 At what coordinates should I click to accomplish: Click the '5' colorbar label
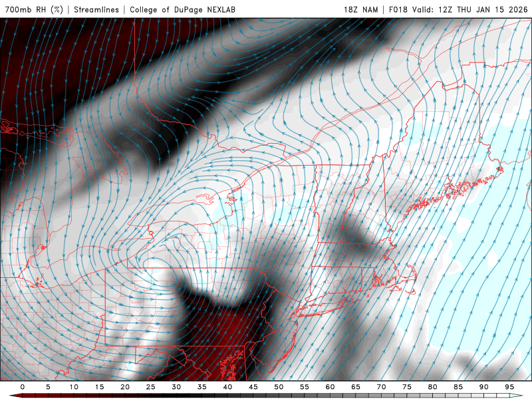point(48,387)
